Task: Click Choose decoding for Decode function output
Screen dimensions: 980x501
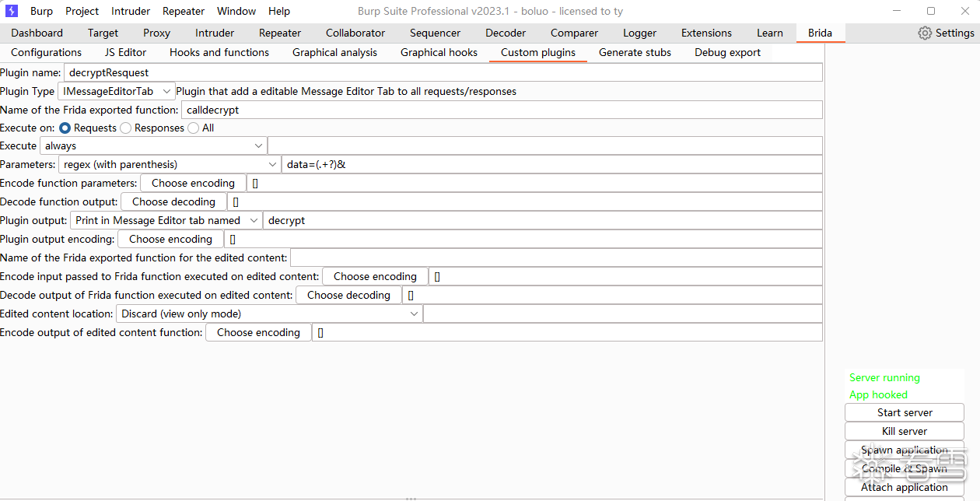Action: tap(173, 201)
